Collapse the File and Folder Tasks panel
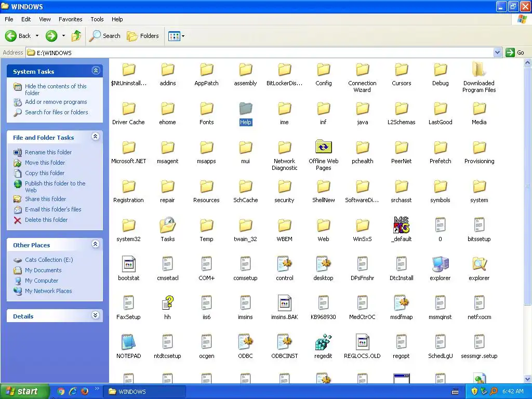This screenshot has width=532, height=399. (96, 137)
